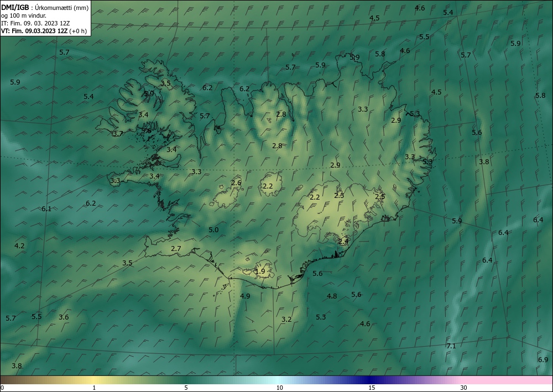
Task: Click the '2.3' value on the large glacier
Action: click(339, 195)
